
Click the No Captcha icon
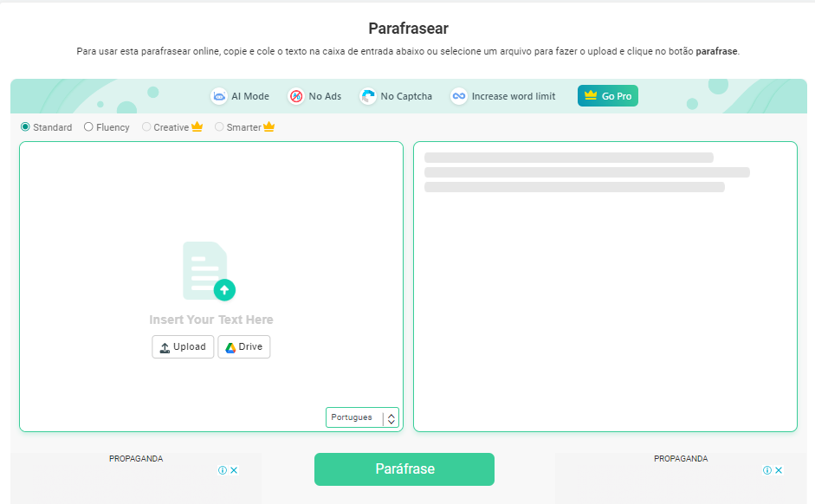point(368,96)
